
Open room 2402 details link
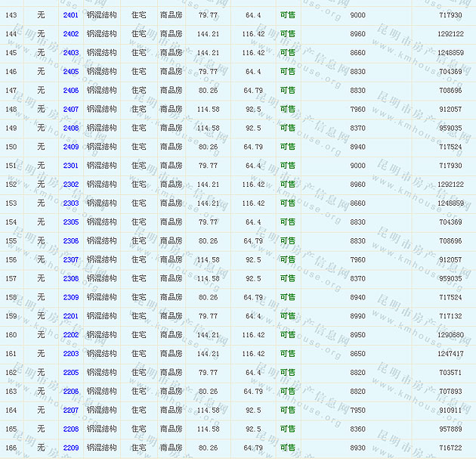click(x=70, y=34)
